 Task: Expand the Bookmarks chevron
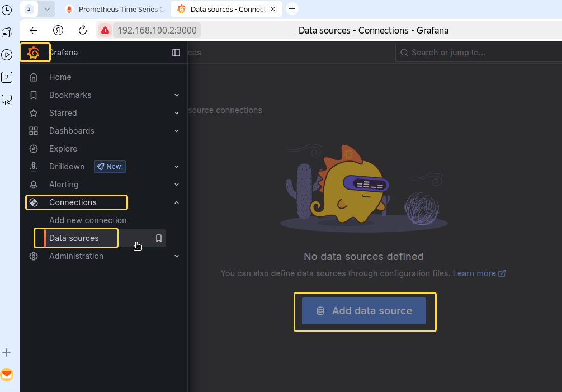[177, 95]
